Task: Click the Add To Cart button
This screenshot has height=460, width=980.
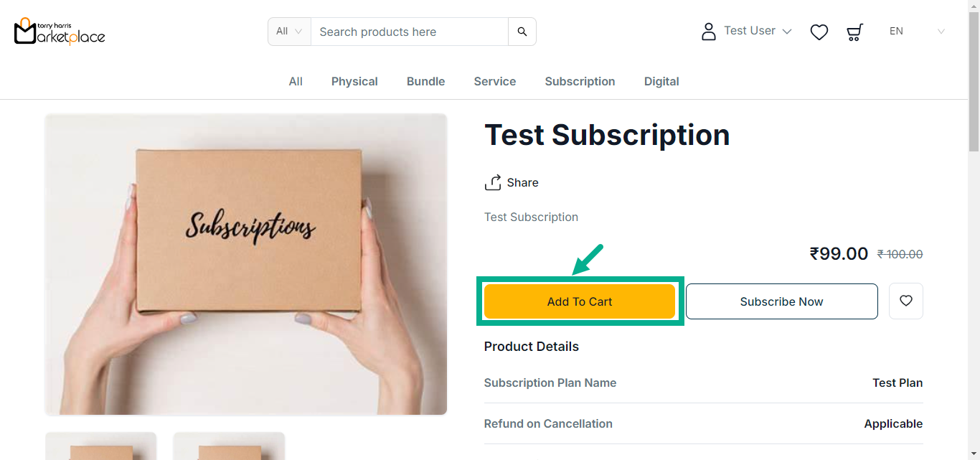Action: pos(580,301)
